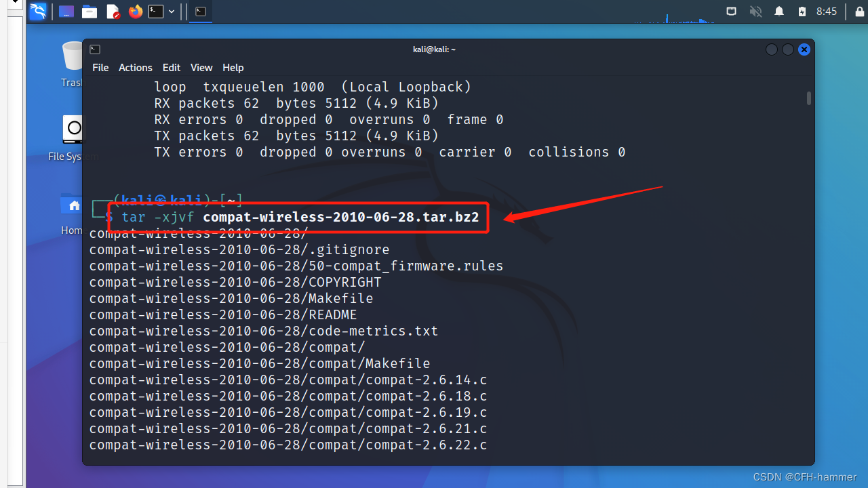Screen dimensions: 868x488
Task: Open the notifications bell icon
Action: pos(779,12)
